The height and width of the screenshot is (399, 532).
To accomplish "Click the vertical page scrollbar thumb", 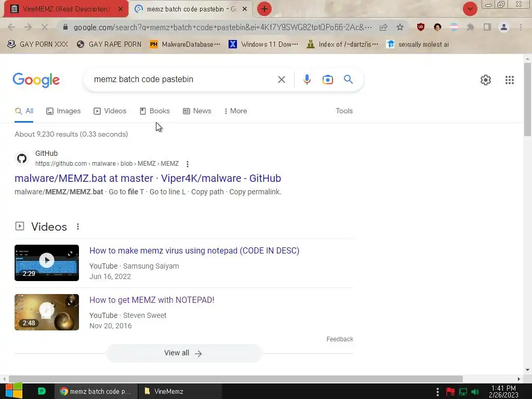I will click(527, 99).
